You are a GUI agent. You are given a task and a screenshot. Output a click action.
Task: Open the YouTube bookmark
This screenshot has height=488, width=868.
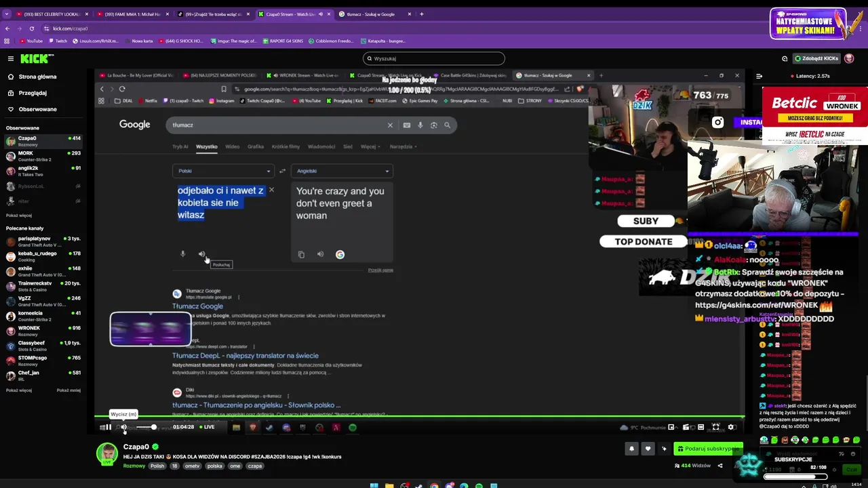(x=31, y=41)
